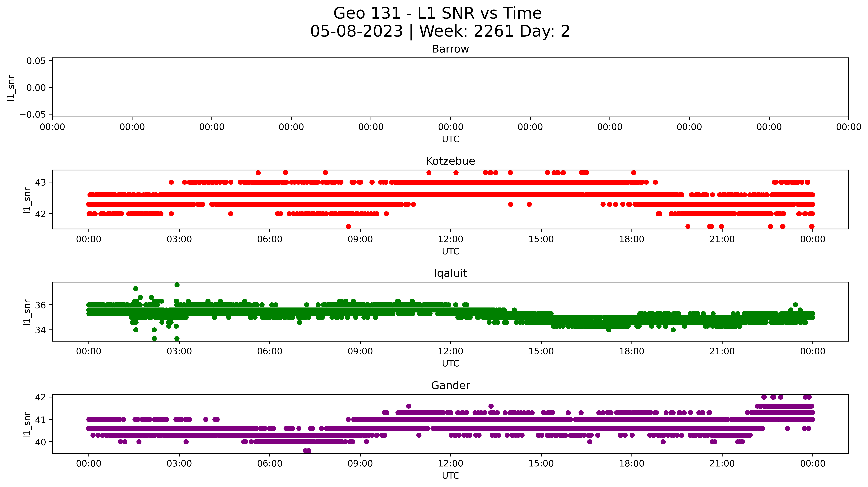Click the UTC label under Iqaluit plot
Image resolution: width=868 pixels, height=487 pixels.
click(450, 364)
